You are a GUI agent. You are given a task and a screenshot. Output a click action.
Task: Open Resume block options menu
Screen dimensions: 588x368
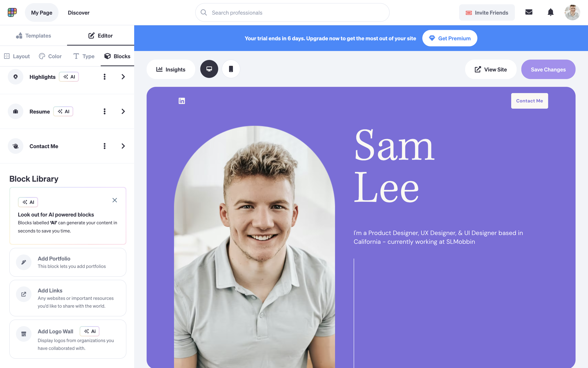coord(104,111)
